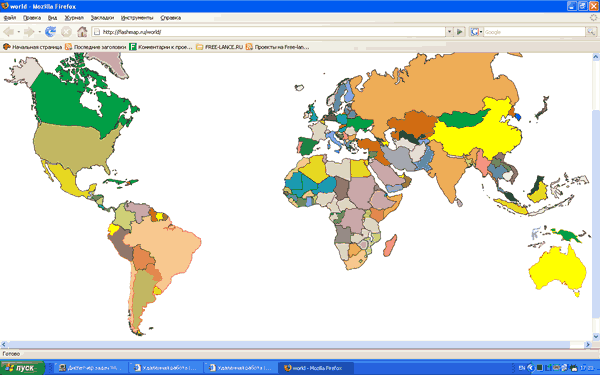Open the Инструменты menu
The height and width of the screenshot is (375, 600).
point(137,18)
